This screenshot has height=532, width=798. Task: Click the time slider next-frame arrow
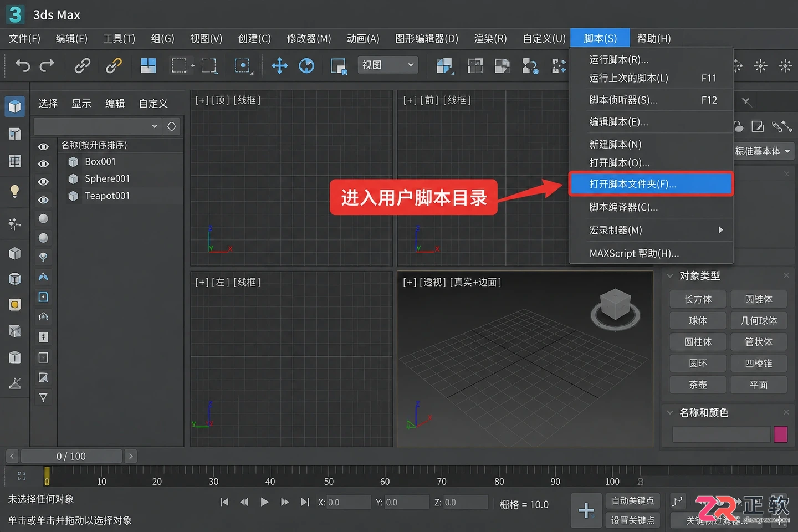[131, 456]
